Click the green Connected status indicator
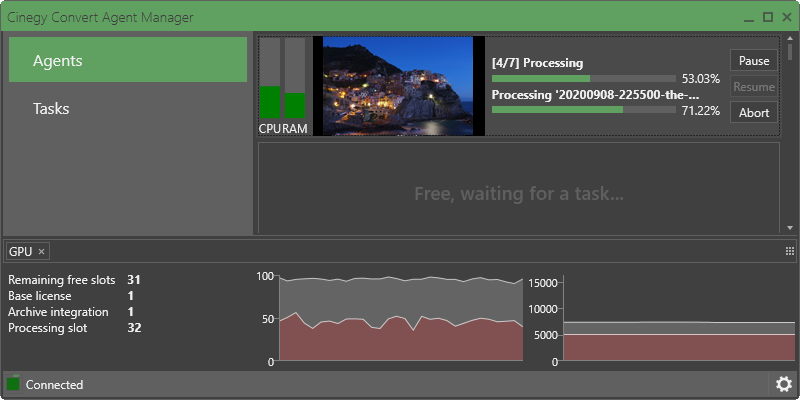 13,384
